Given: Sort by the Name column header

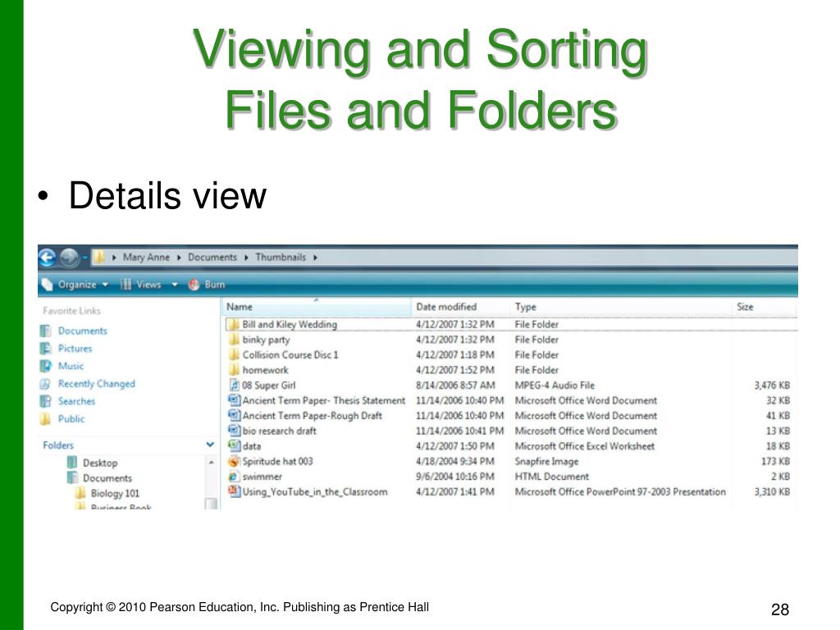Looking at the screenshot, I should pyautogui.click(x=317, y=307).
